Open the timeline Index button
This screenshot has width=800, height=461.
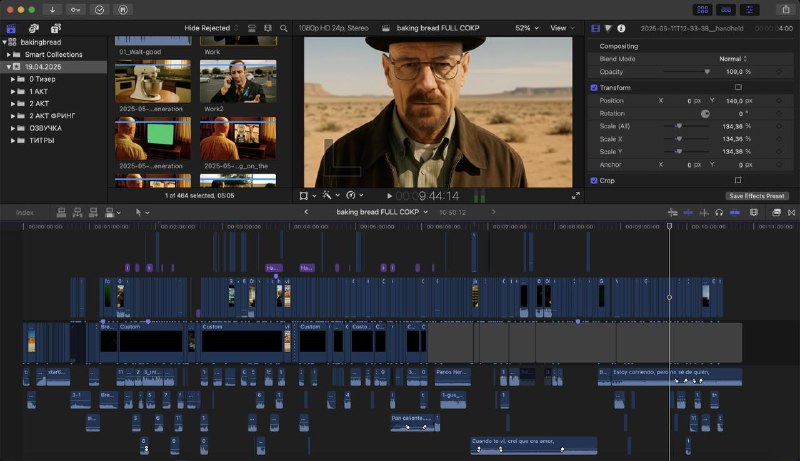click(24, 213)
